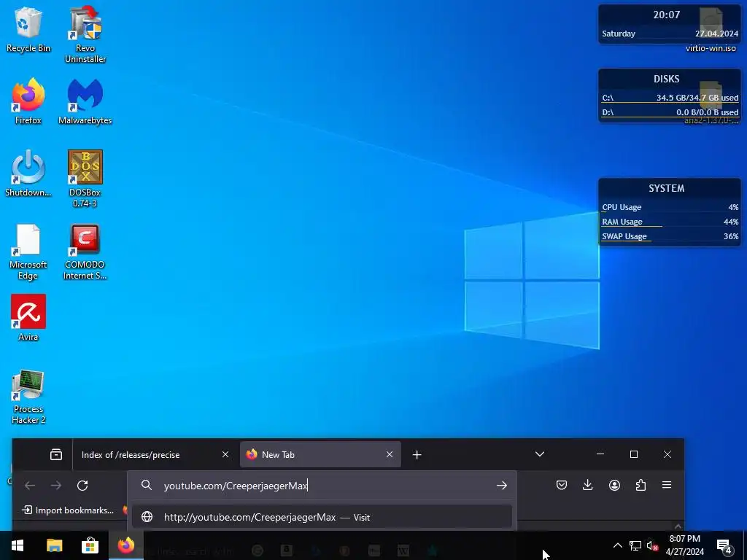747x560 pixels.
Task: Select the DOSBox 0.74-3 icon
Action: click(x=85, y=179)
